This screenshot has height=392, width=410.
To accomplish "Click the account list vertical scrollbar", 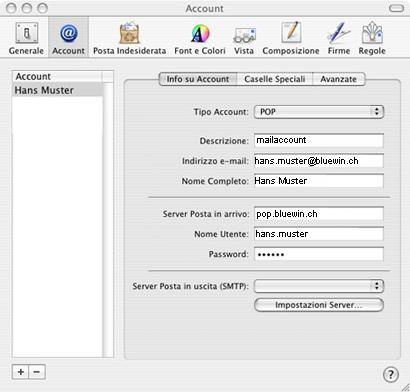I will tap(108, 220).
